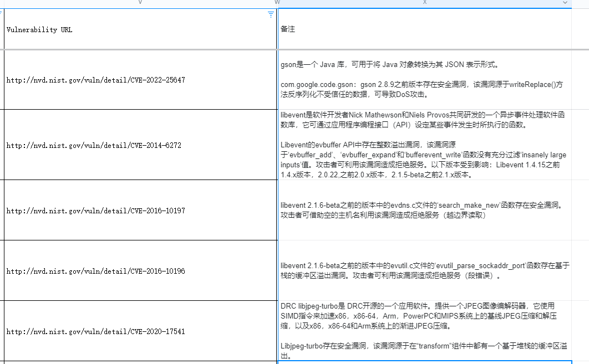
Task: Select column X header
Action: pyautogui.click(x=424, y=3)
